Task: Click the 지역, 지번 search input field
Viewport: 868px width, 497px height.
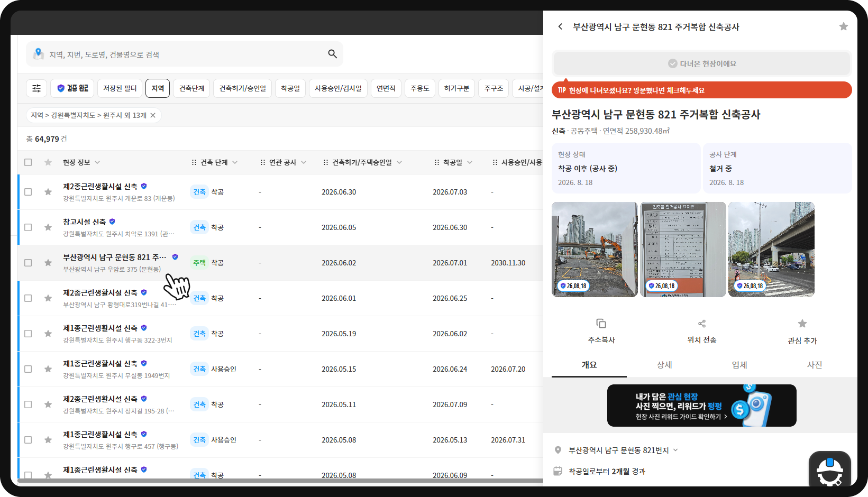Action: click(x=185, y=54)
